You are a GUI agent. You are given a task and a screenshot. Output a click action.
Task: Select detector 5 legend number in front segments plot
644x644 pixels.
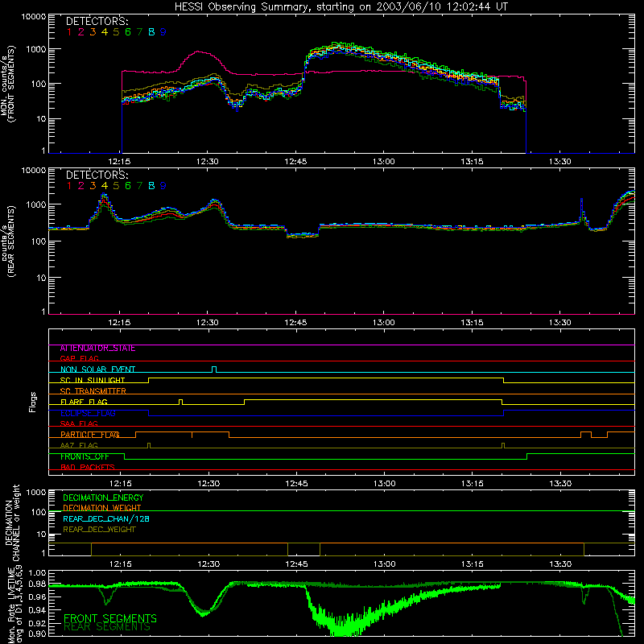coord(116,32)
